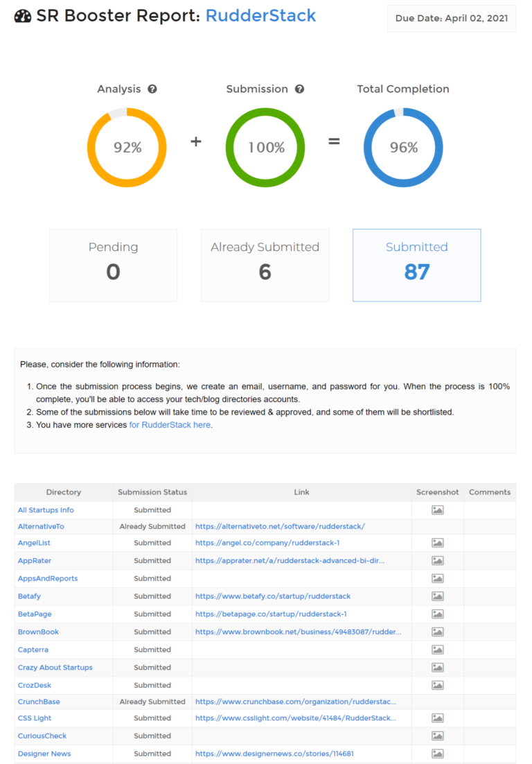Select the Submitted 87 stat card
The width and height of the screenshot is (532, 764).
[x=416, y=265]
